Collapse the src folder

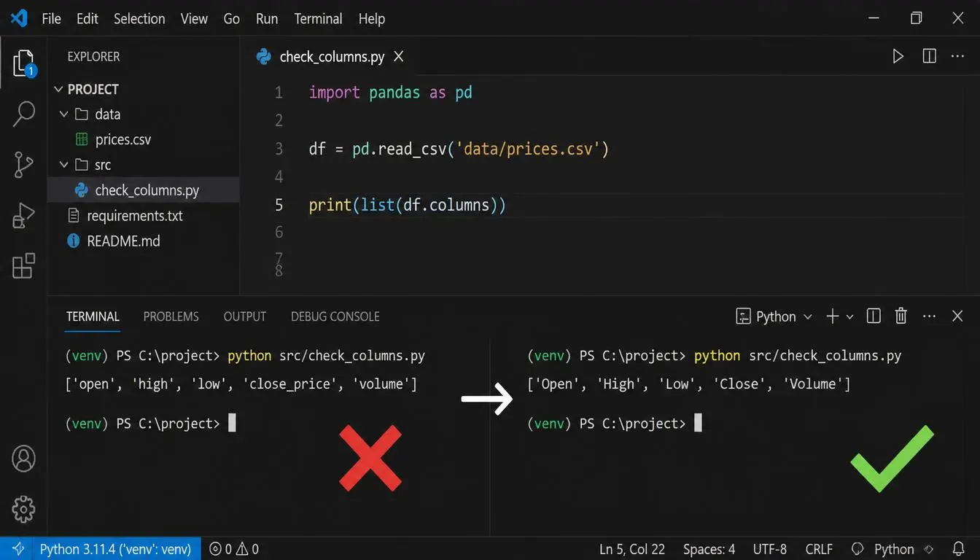[63, 165]
